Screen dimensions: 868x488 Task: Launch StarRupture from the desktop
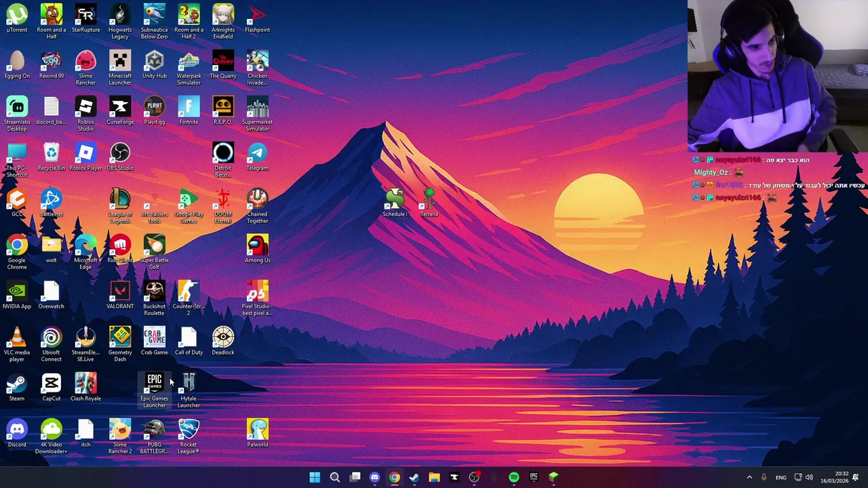85,18
